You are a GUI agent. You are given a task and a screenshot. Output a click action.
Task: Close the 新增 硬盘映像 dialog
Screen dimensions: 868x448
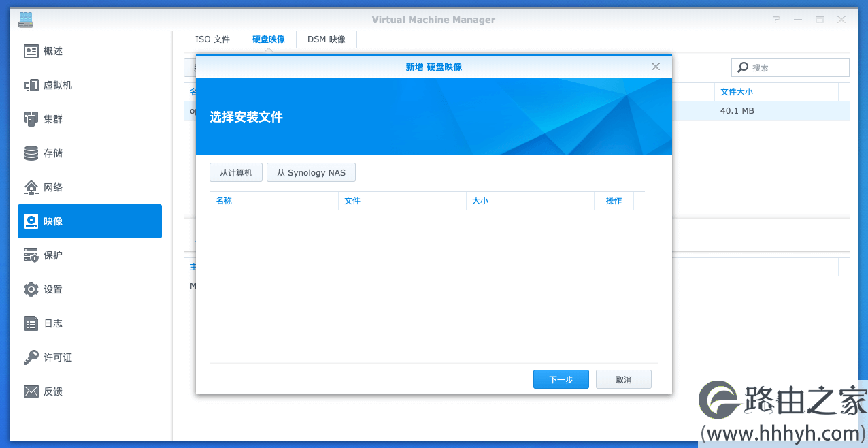[x=656, y=67]
